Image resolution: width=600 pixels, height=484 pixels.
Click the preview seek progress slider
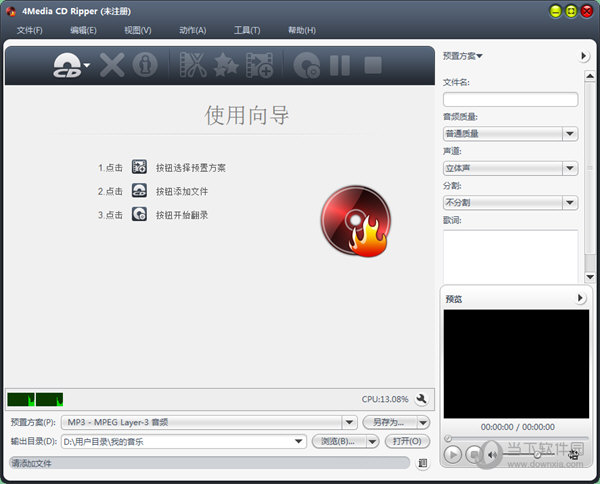tap(516, 438)
